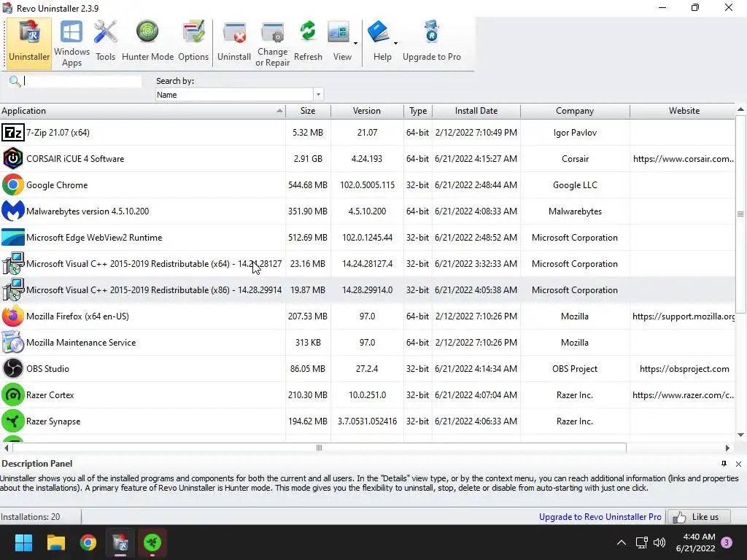Sort by the Company column header
The image size is (747, 560).
[575, 111]
